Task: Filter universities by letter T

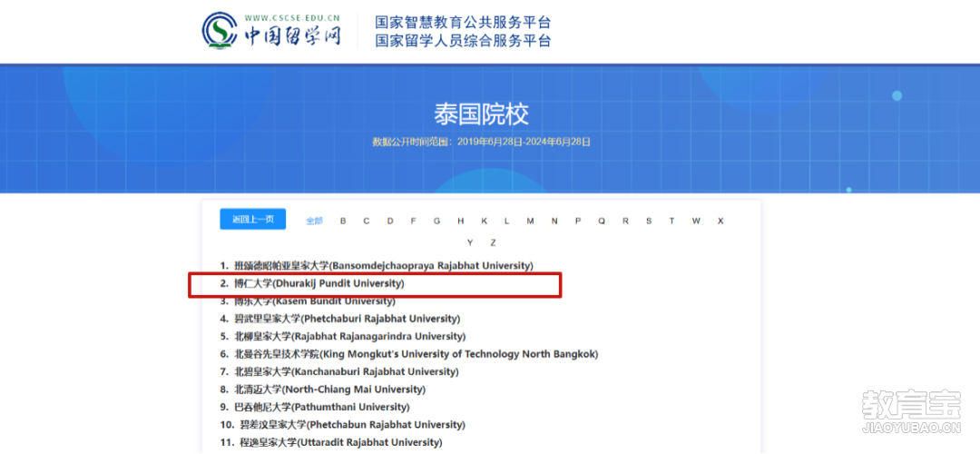Action: point(671,221)
